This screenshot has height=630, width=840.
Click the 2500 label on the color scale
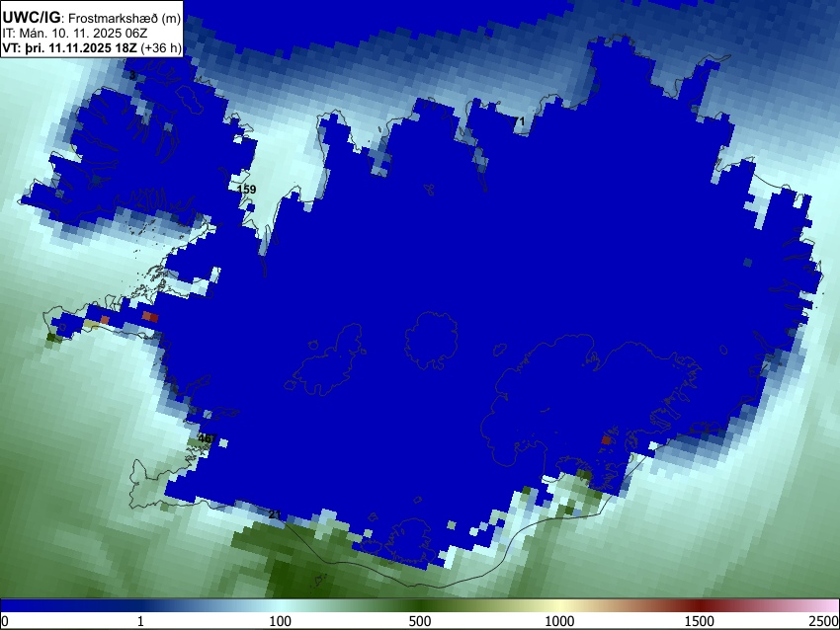coord(824,621)
